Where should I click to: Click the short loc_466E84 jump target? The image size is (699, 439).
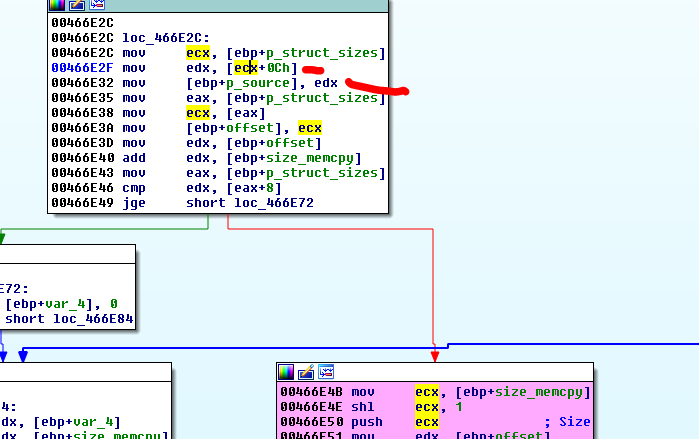[68, 319]
